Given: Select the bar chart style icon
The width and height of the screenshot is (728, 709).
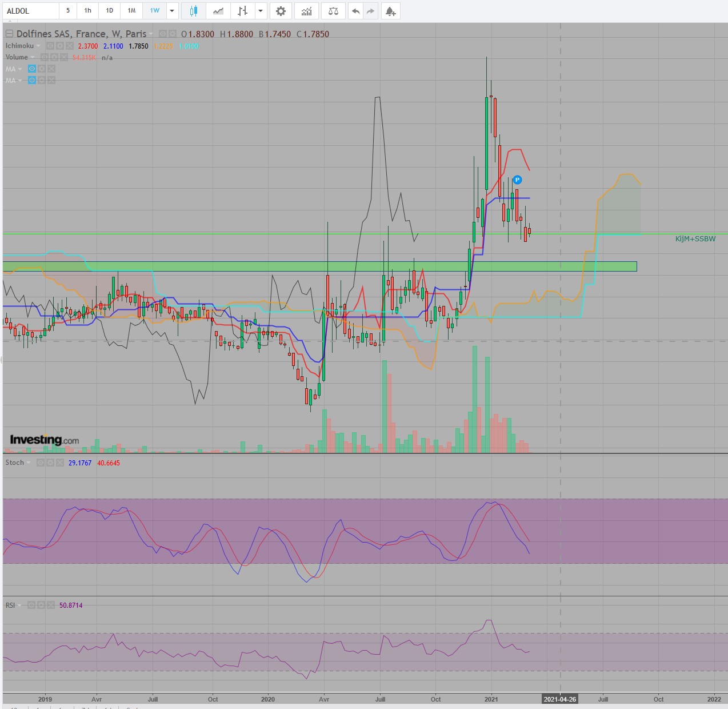Looking at the screenshot, I should pyautogui.click(x=243, y=11).
